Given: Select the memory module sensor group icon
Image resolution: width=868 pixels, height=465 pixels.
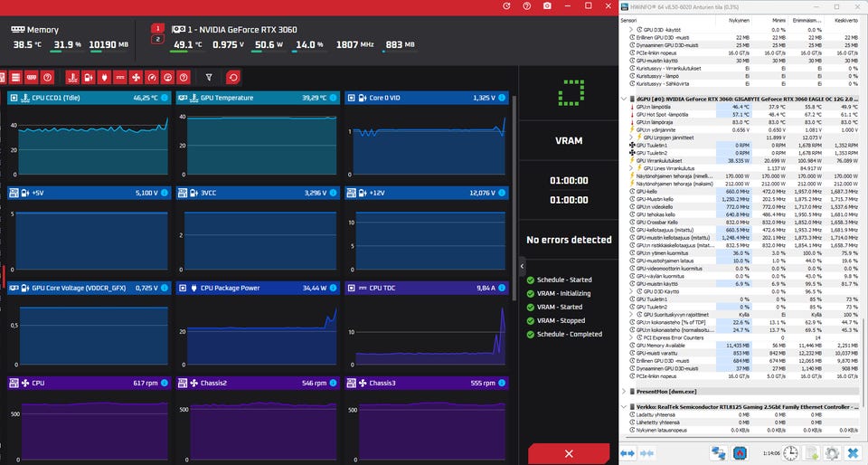Looking at the screenshot, I should (x=32, y=78).
